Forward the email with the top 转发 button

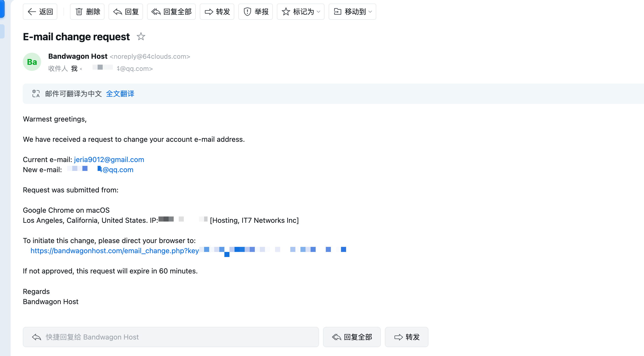click(217, 12)
